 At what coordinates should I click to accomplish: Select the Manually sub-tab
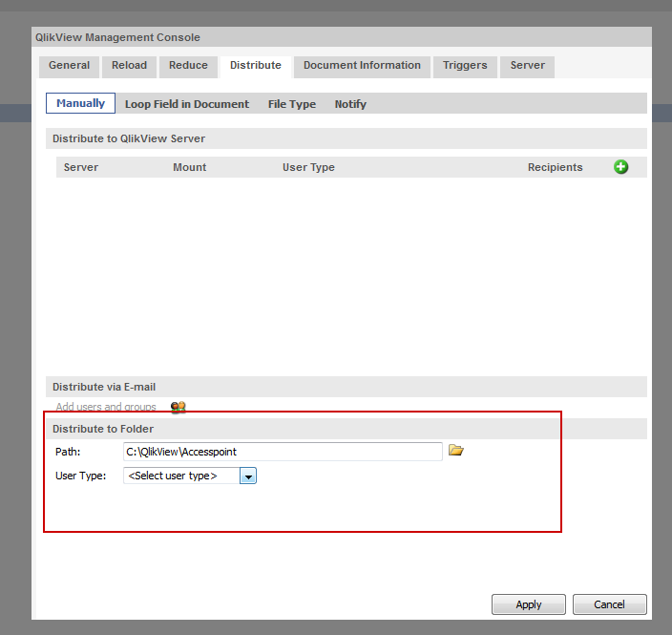click(x=80, y=103)
